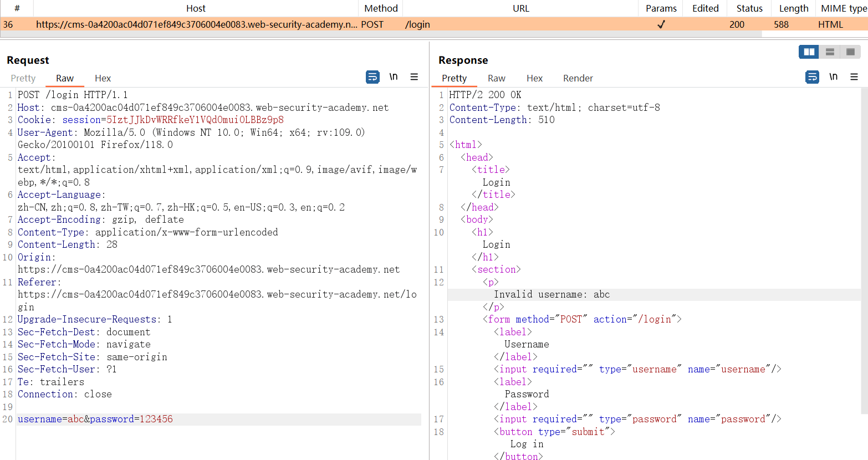Switch to side-by-side layout view
868x460 pixels.
pyautogui.click(x=809, y=52)
